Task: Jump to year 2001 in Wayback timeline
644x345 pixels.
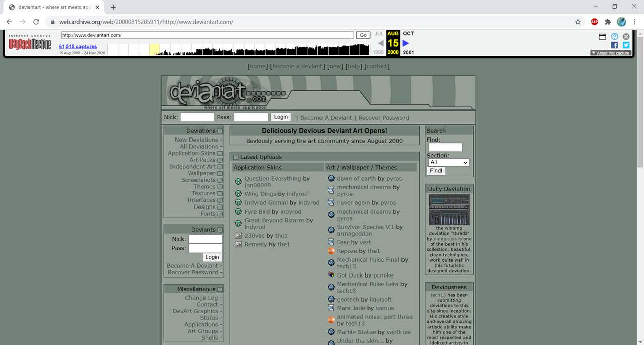Action: click(x=408, y=52)
